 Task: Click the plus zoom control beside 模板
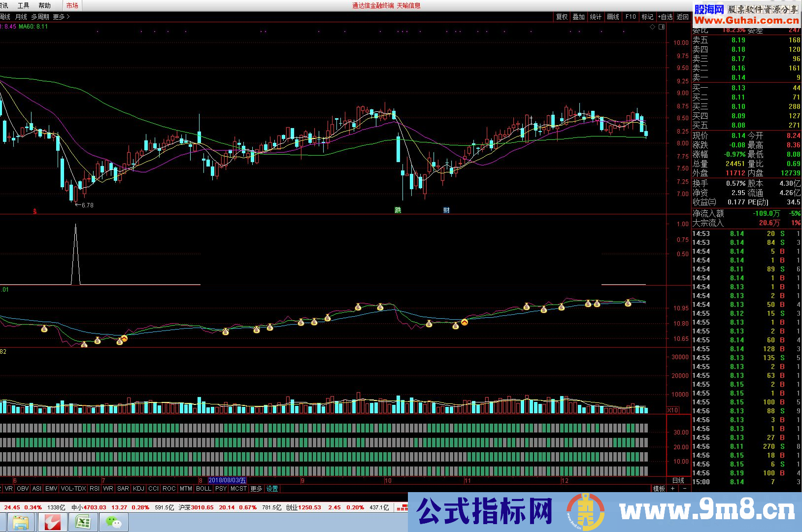coord(673,489)
